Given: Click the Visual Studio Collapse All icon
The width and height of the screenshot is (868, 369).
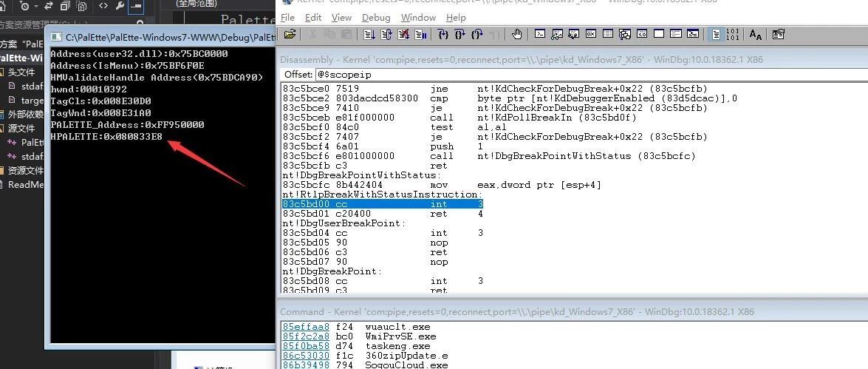Looking at the screenshot, I should [65, 6].
